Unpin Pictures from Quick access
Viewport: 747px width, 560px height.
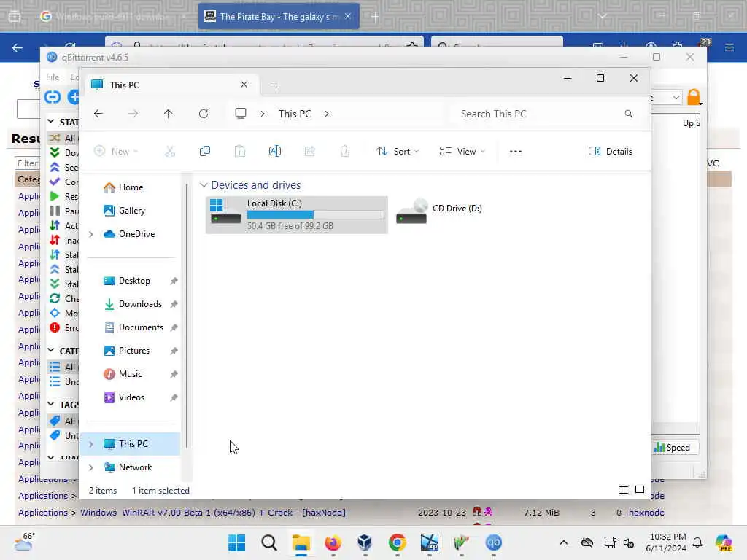point(174,351)
